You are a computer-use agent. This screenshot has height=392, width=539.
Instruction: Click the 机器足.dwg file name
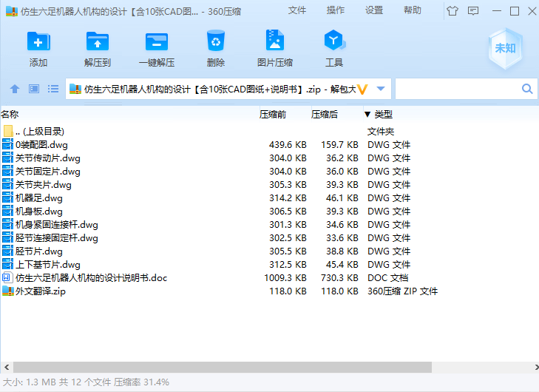click(x=39, y=198)
